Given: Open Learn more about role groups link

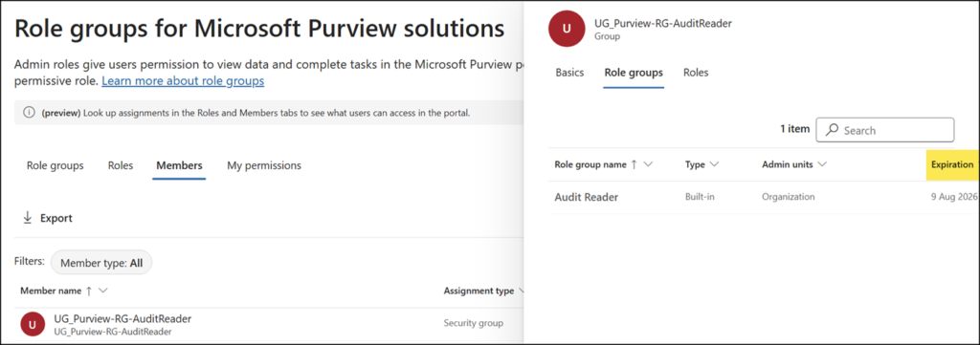Looking at the screenshot, I should coord(183,81).
